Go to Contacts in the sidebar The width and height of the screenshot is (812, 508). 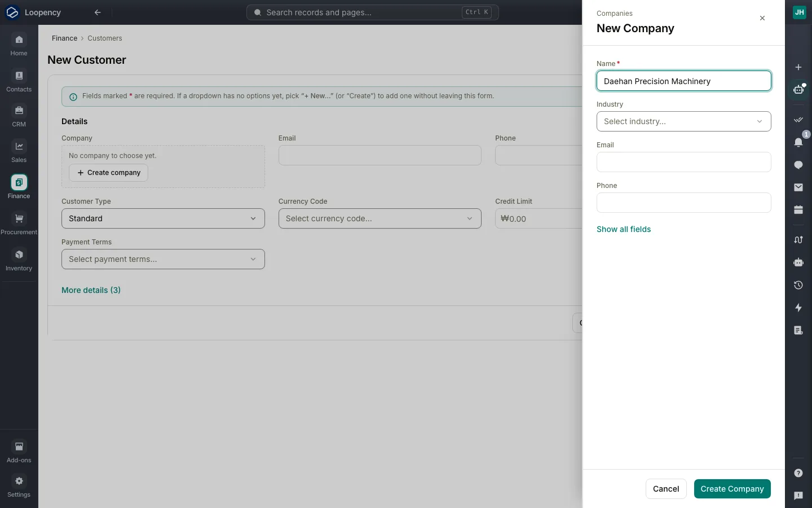point(19,81)
